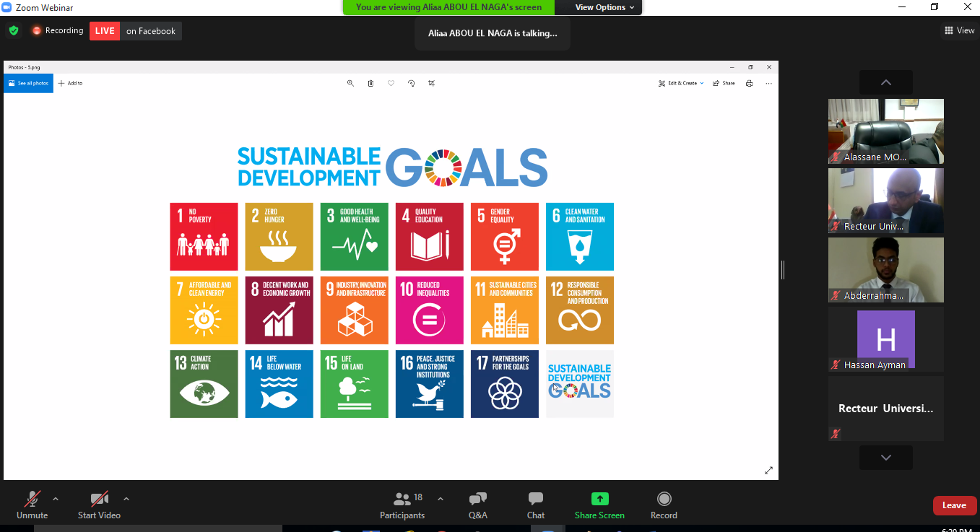Viewport: 980px width, 532px height.
Task: Unmute the microphone
Action: coord(32,500)
